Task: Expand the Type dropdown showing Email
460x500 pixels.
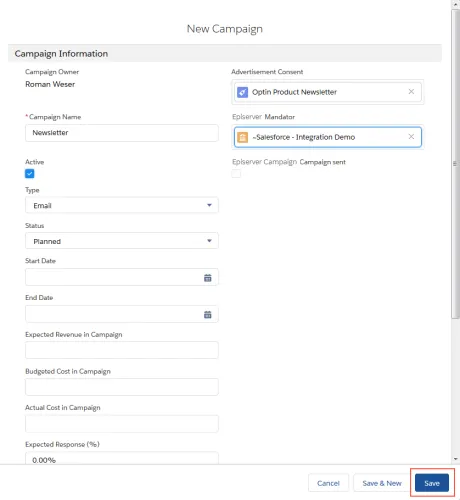Action: point(122,205)
